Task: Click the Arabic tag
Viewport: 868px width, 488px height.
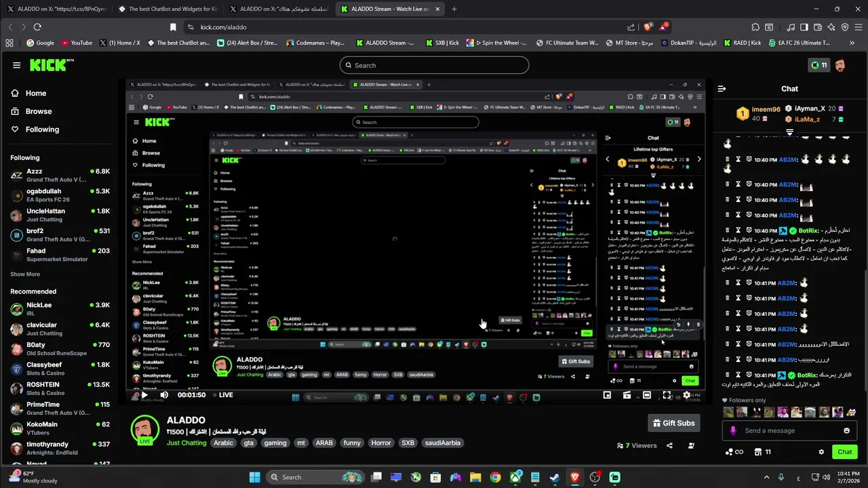Action: (x=223, y=443)
